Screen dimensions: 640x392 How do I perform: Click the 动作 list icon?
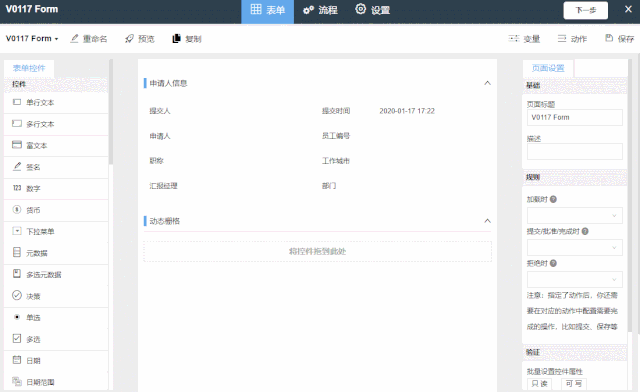point(562,38)
